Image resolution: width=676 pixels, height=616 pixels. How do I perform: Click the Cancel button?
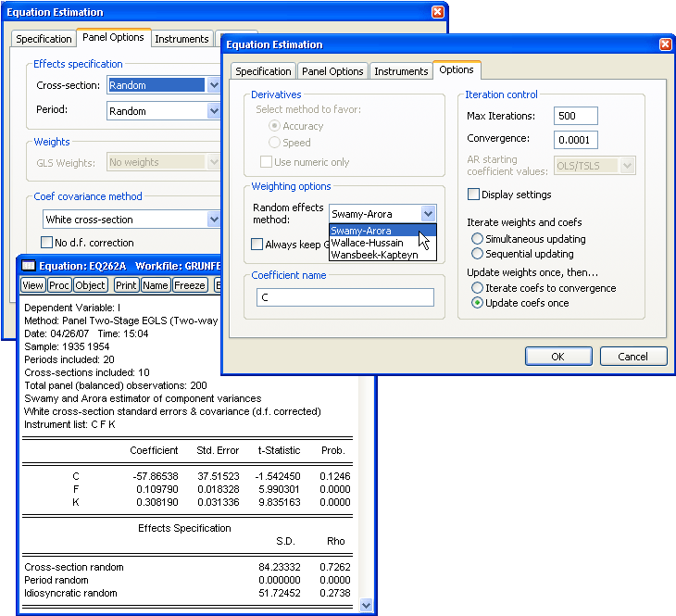coord(632,357)
